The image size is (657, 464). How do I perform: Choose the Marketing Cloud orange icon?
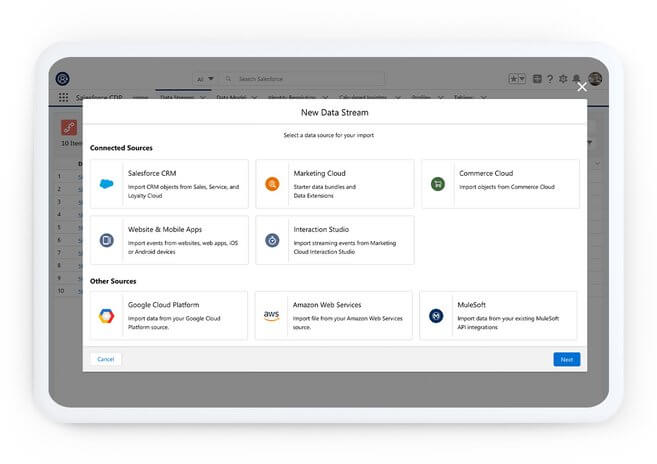tap(272, 184)
